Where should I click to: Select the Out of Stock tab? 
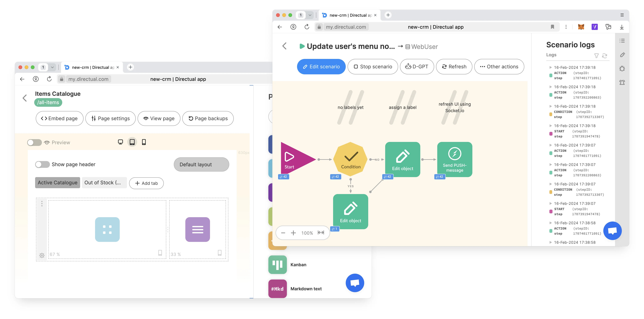click(104, 182)
